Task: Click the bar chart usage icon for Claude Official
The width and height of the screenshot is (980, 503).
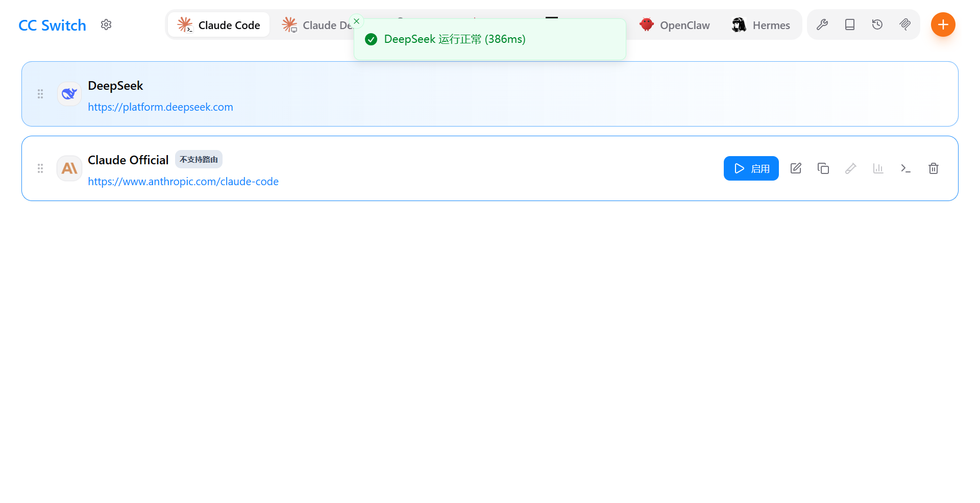Action: (x=878, y=168)
